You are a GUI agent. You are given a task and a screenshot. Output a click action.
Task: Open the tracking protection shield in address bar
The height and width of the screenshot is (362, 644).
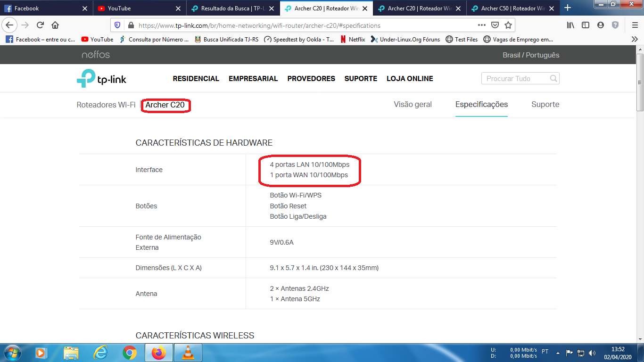[x=117, y=25]
